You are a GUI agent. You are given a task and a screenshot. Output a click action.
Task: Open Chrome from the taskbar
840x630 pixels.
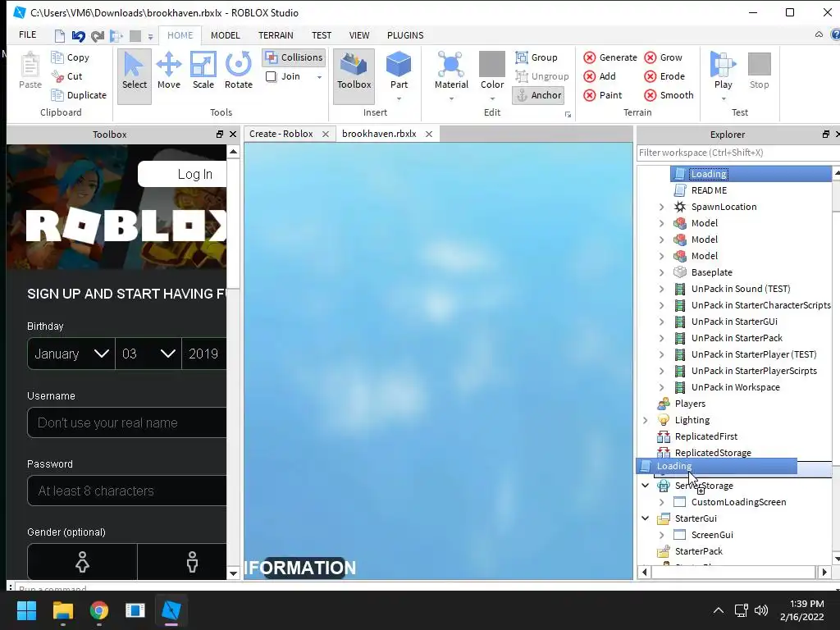point(99,610)
